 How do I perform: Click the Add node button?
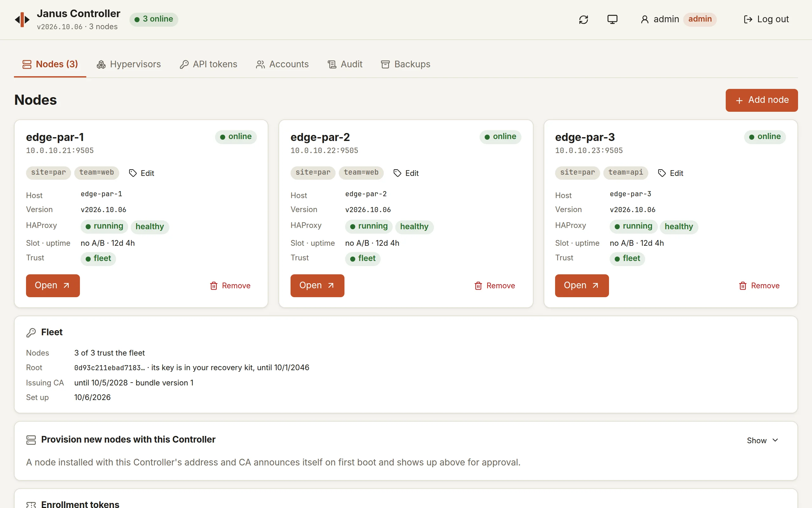tap(761, 100)
